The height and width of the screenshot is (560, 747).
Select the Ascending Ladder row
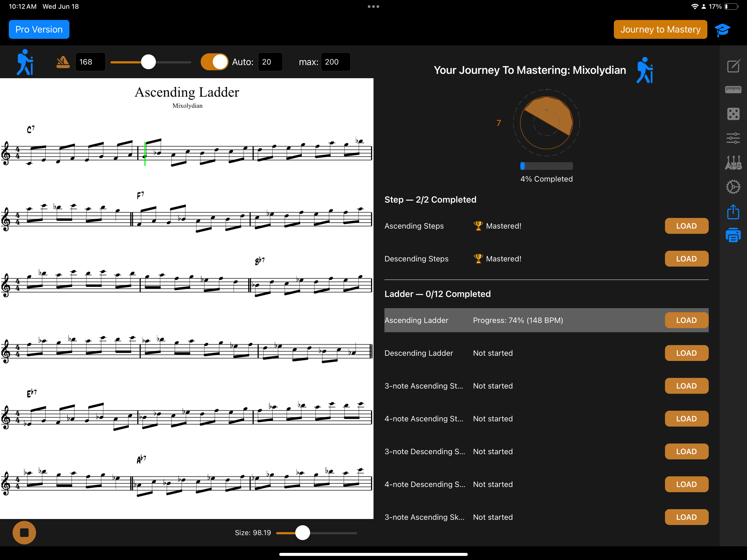(546, 320)
